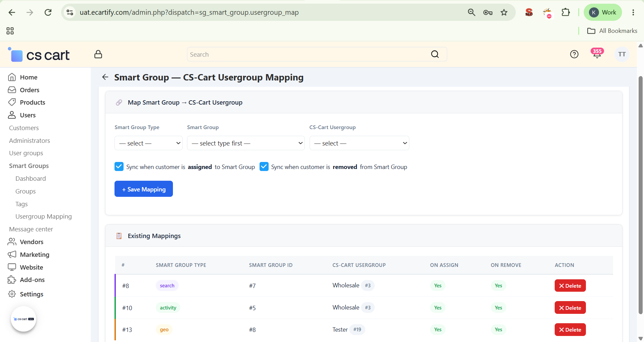Open All Bookmarks folder
644x342 pixels.
click(x=612, y=31)
